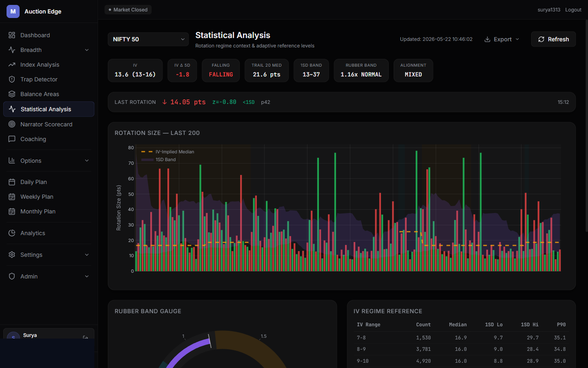Click the IV Range column header
This screenshot has width=588, height=368.
pos(368,325)
